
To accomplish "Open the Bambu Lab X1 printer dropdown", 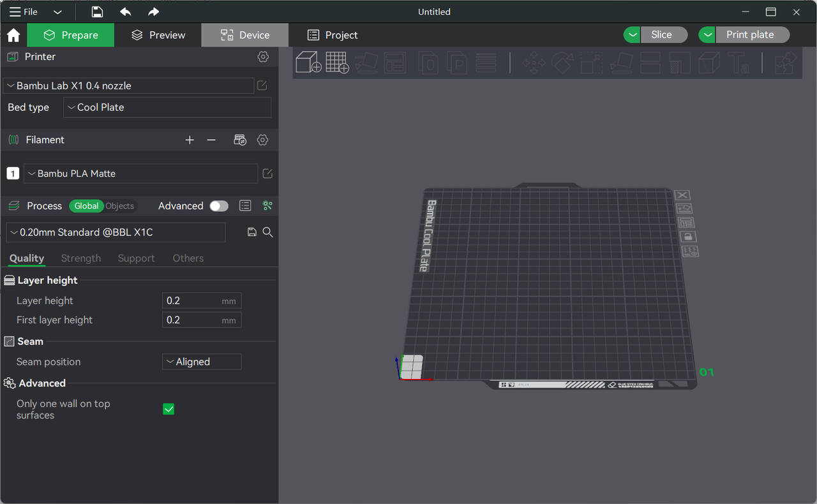I will click(128, 85).
